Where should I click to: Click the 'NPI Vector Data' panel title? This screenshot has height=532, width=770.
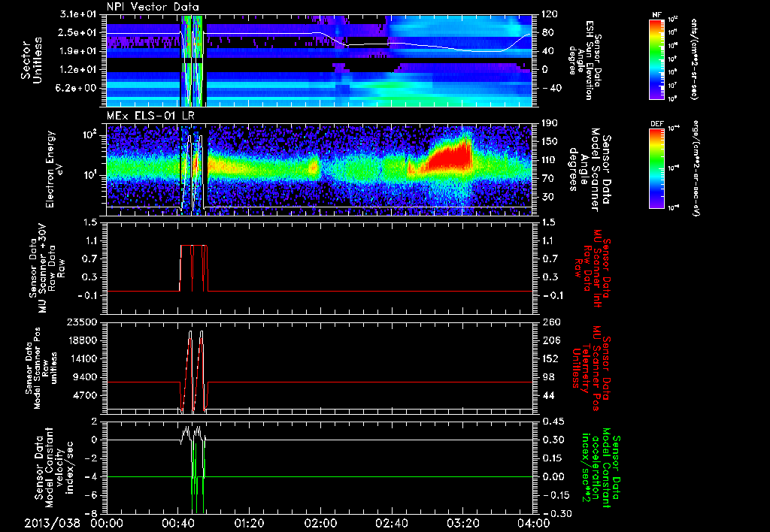[153, 7]
